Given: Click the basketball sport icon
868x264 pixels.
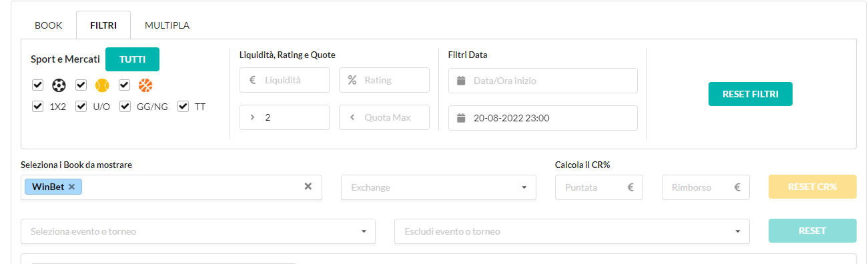Looking at the screenshot, I should (x=145, y=85).
